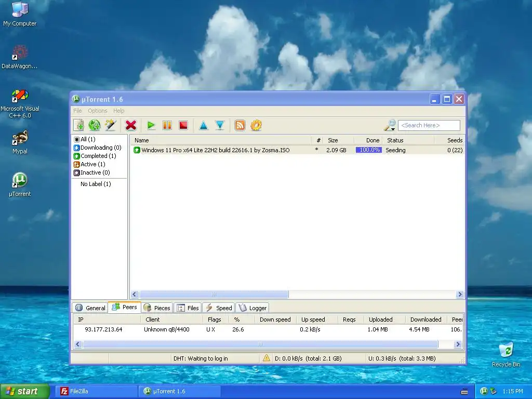
Task: Click the 100.0% progress bar
Action: (x=369, y=150)
